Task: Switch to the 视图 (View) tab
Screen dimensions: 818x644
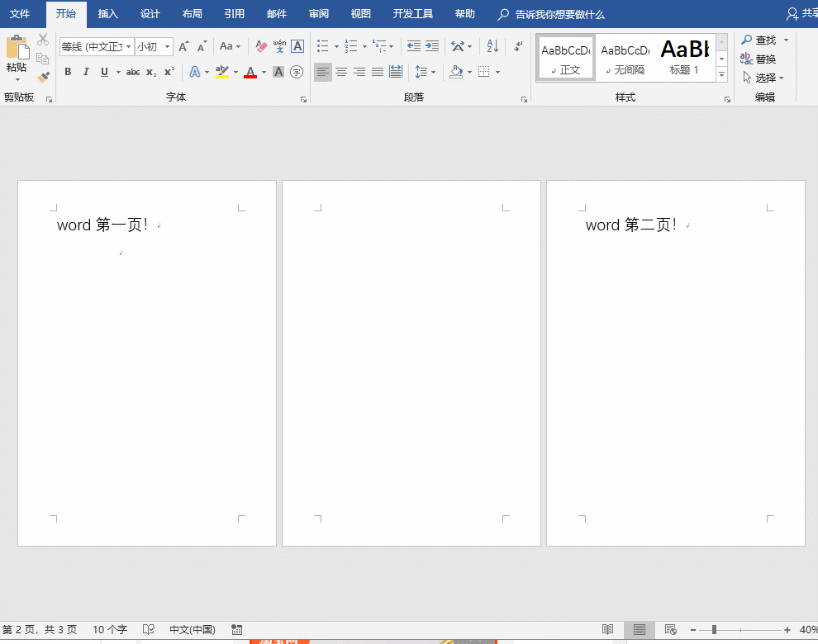Action: coord(360,14)
